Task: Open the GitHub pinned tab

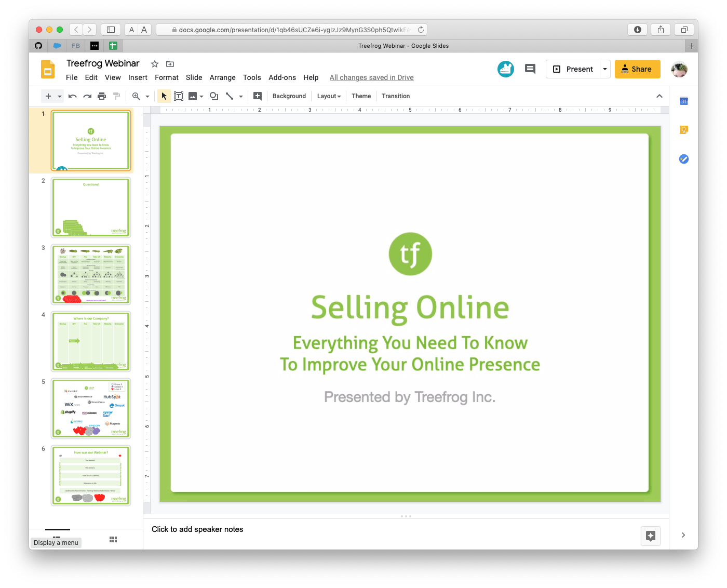Action: [38, 46]
